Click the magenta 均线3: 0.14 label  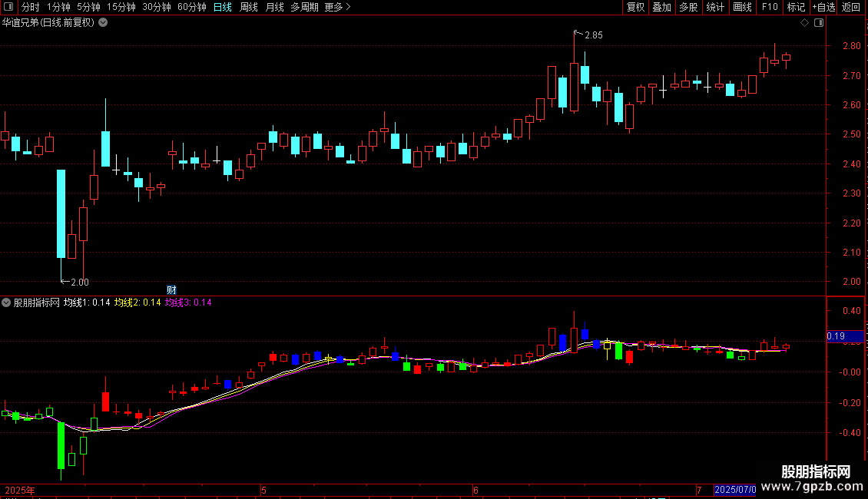coord(188,302)
